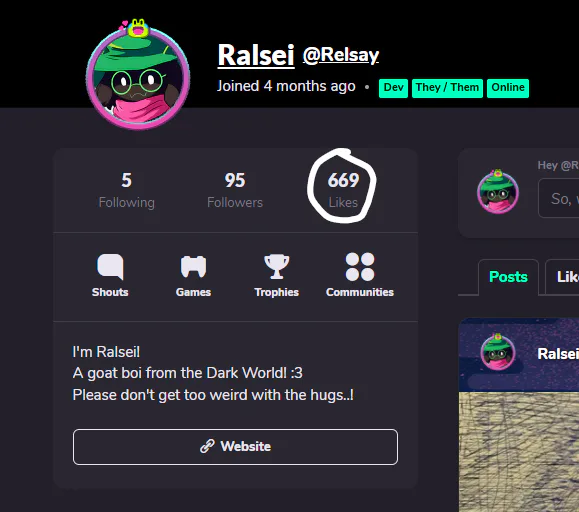The height and width of the screenshot is (512, 579).
Task: Click into the shout text input field
Action: click(558, 199)
